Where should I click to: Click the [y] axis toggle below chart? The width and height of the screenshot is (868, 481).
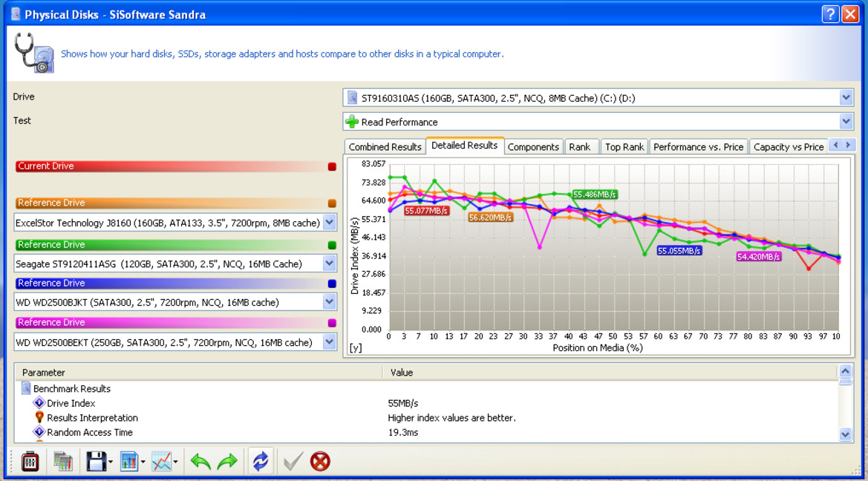click(356, 347)
